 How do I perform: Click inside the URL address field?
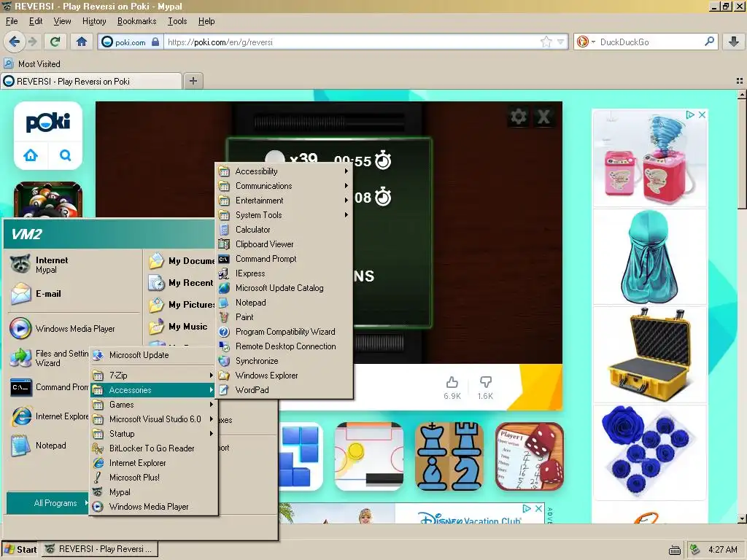point(352,42)
